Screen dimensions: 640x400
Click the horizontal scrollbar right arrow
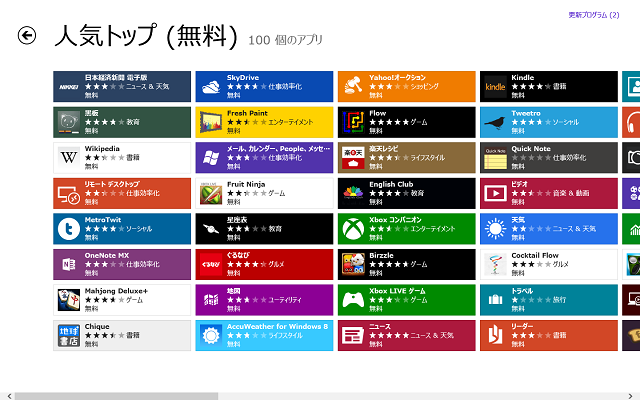point(634,396)
